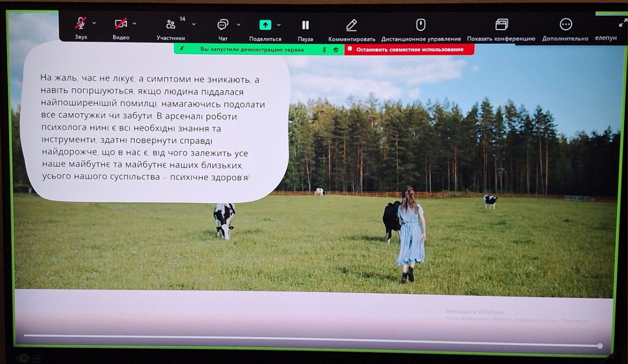Screen dimensions: 628x364
Task: Expand the video options arrow beside Видео
Action: click(134, 23)
